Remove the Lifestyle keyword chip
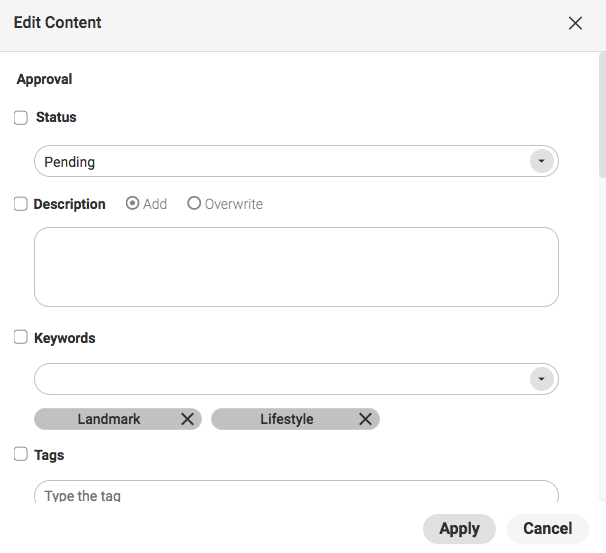Image resolution: width=606 pixels, height=553 pixels. click(365, 419)
